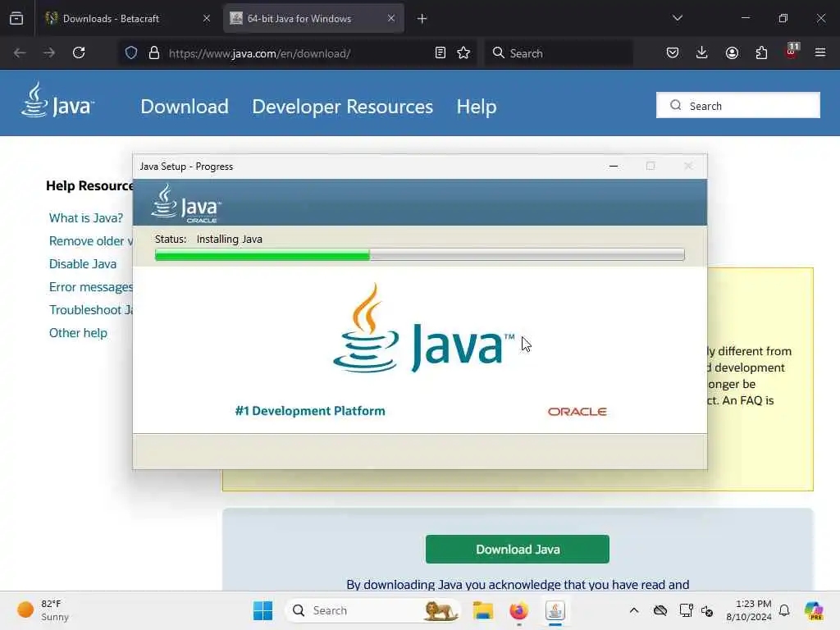Open the Extensions puzzle icon
Screen dimensions: 840x630
[x=761, y=52]
